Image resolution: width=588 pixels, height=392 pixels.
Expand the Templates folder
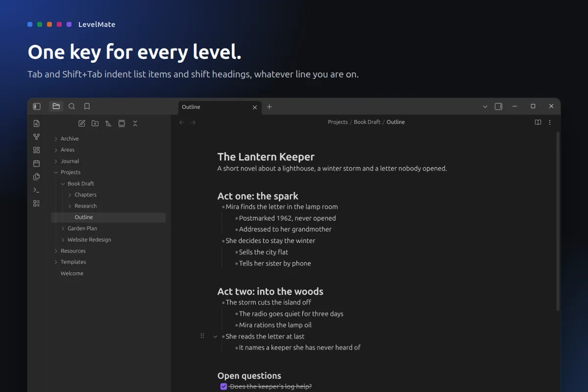56,262
